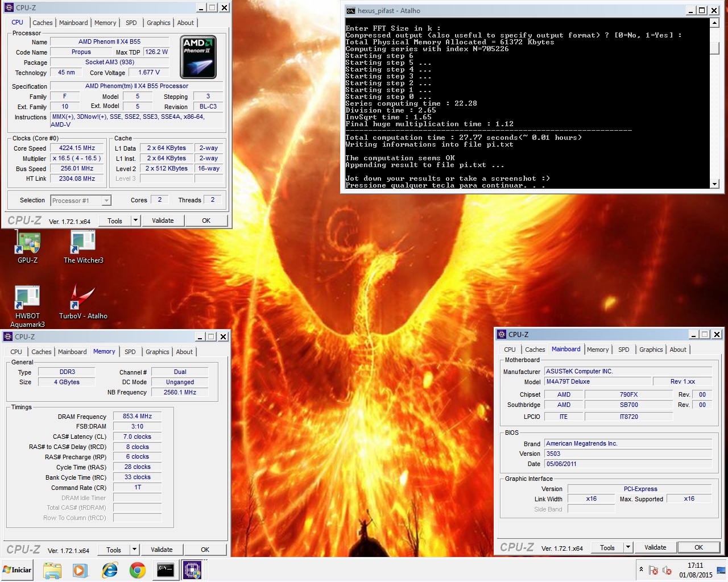Open the Action Center flag tray icon
Screen dimensions: 728x582
tap(653, 570)
